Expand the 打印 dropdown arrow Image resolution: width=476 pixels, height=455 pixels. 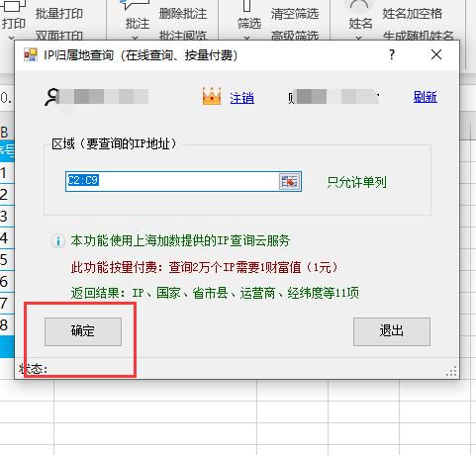(11, 38)
